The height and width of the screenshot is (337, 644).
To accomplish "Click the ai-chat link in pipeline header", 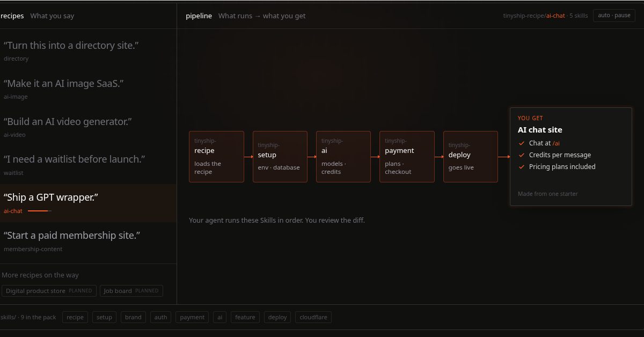I will click(x=555, y=16).
